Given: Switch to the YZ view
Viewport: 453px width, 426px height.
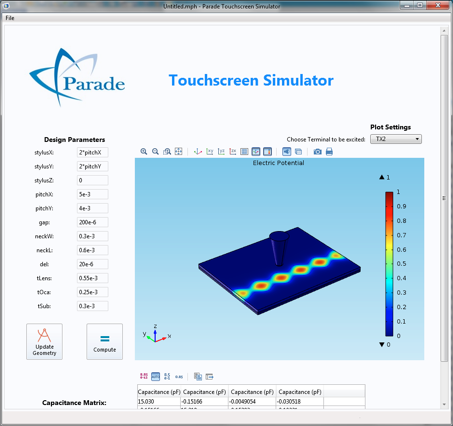Looking at the screenshot, I should 221,152.
